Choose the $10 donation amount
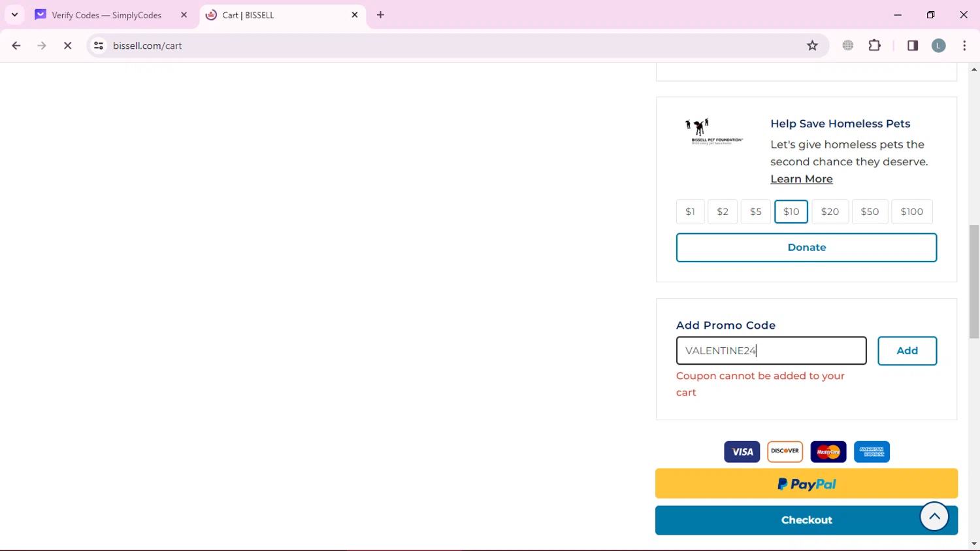 point(791,212)
